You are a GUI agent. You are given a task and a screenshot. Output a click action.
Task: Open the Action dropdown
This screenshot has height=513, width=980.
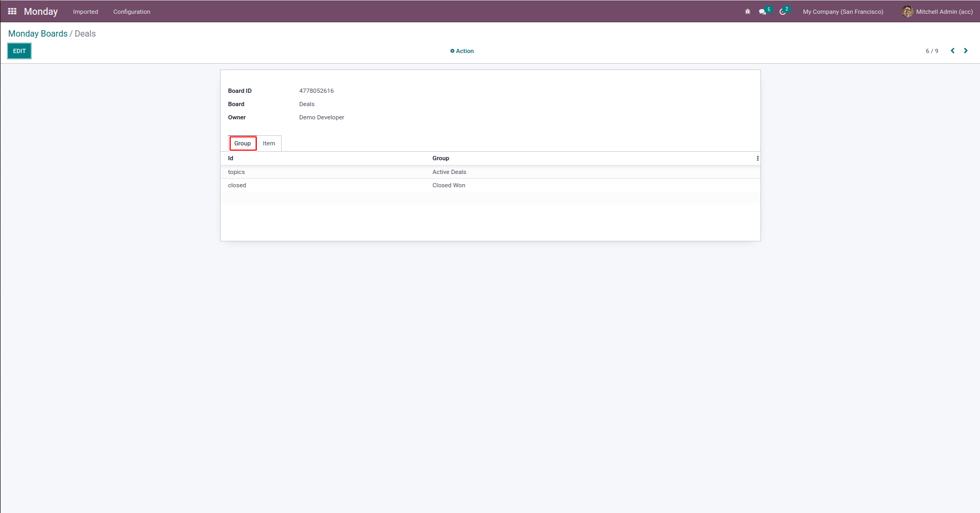tap(462, 51)
